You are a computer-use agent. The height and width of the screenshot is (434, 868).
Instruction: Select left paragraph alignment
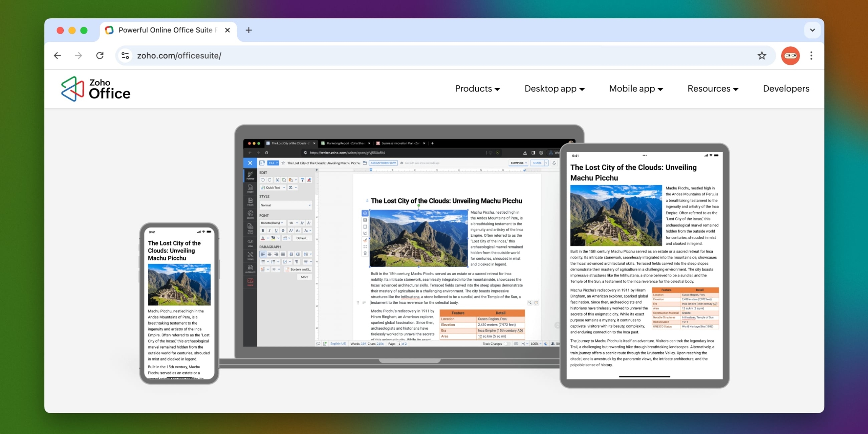(x=263, y=254)
